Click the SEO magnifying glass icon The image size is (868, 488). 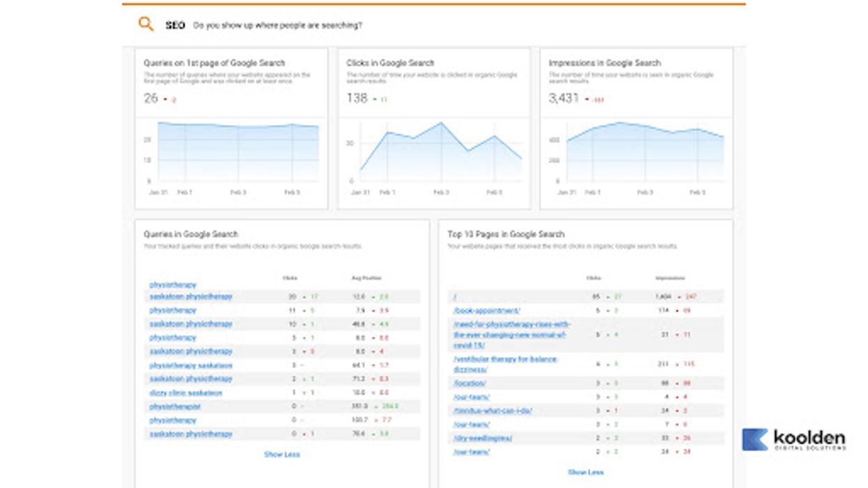146,24
